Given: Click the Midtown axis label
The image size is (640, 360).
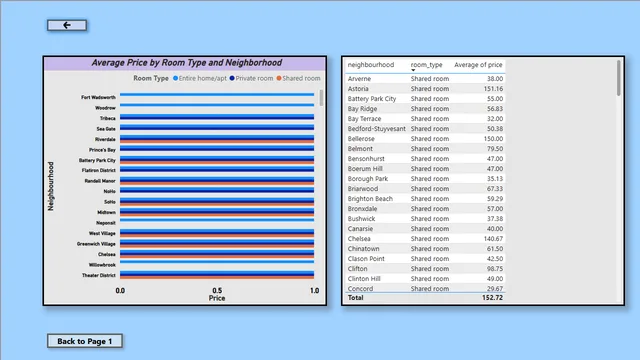Looking at the screenshot, I should click(107, 213).
